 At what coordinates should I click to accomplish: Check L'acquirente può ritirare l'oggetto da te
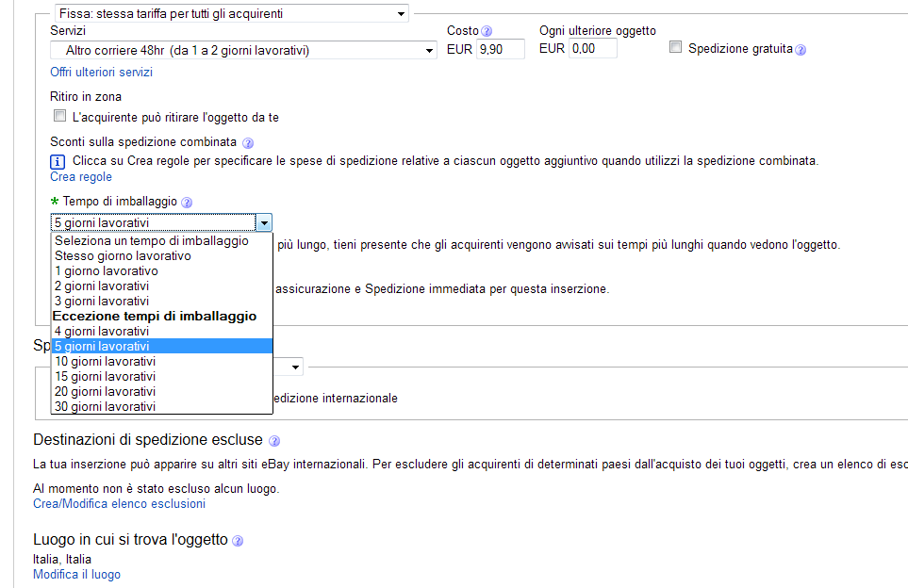59,116
